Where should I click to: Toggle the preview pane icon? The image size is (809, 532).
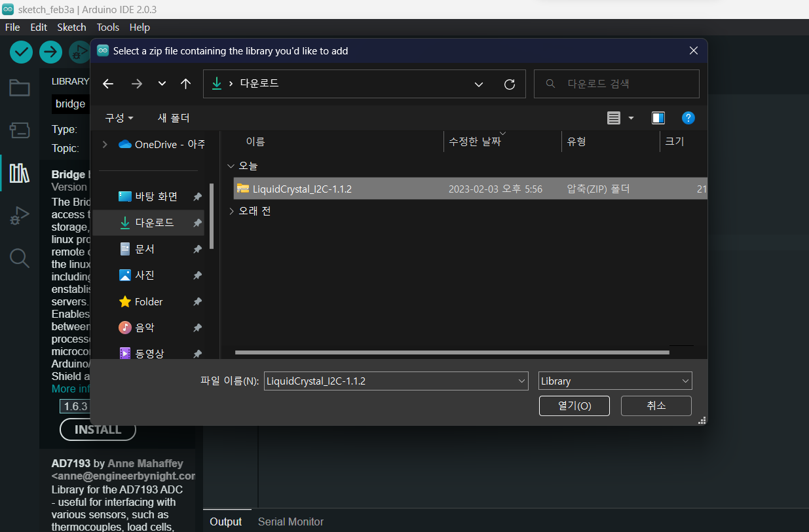[658, 118]
